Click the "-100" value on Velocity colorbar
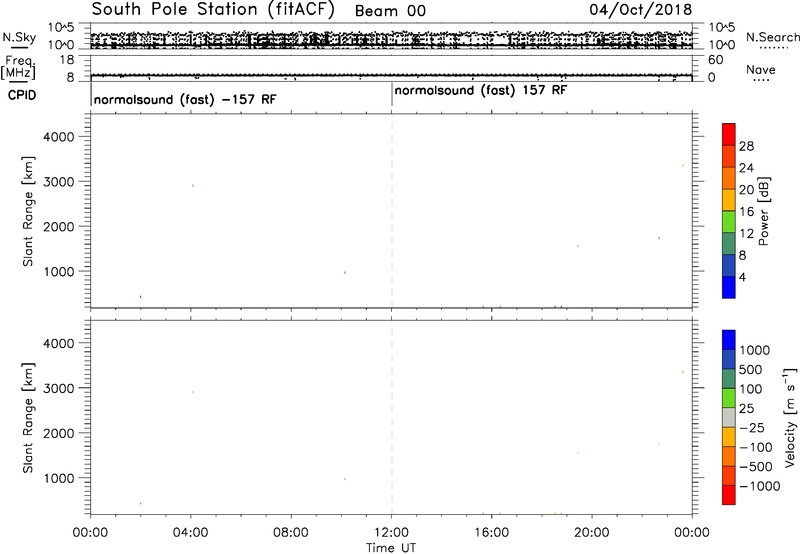 pyautogui.click(x=756, y=447)
